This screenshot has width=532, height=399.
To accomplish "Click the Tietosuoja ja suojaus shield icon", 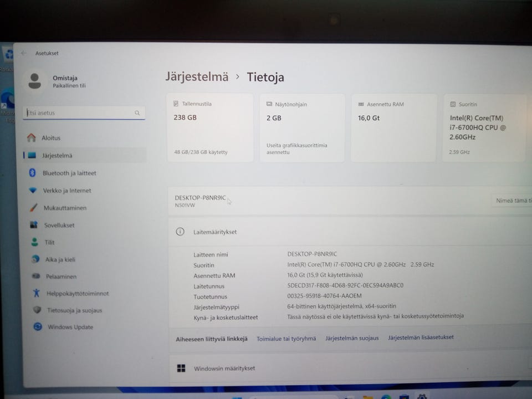I will coord(37,310).
